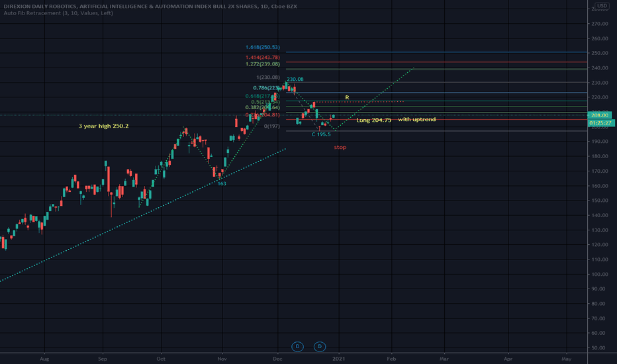
Task: Select the 0.382(209.64) fib level label
Action: coord(262,107)
